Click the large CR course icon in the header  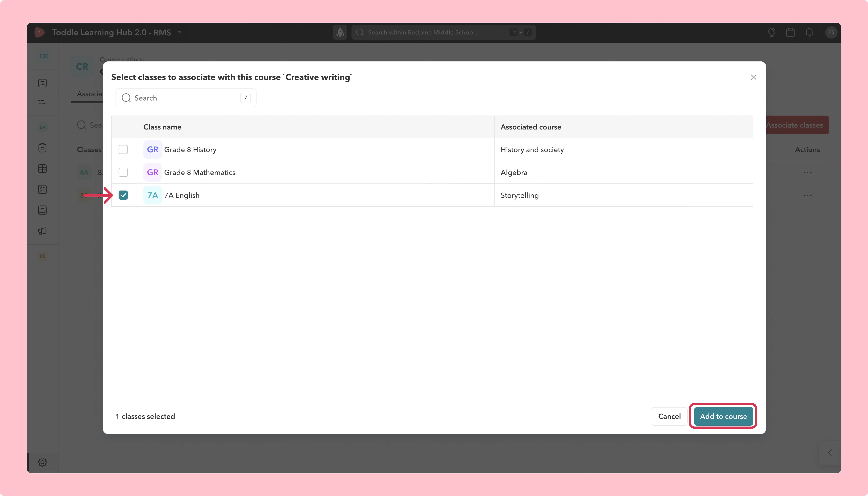(x=82, y=67)
